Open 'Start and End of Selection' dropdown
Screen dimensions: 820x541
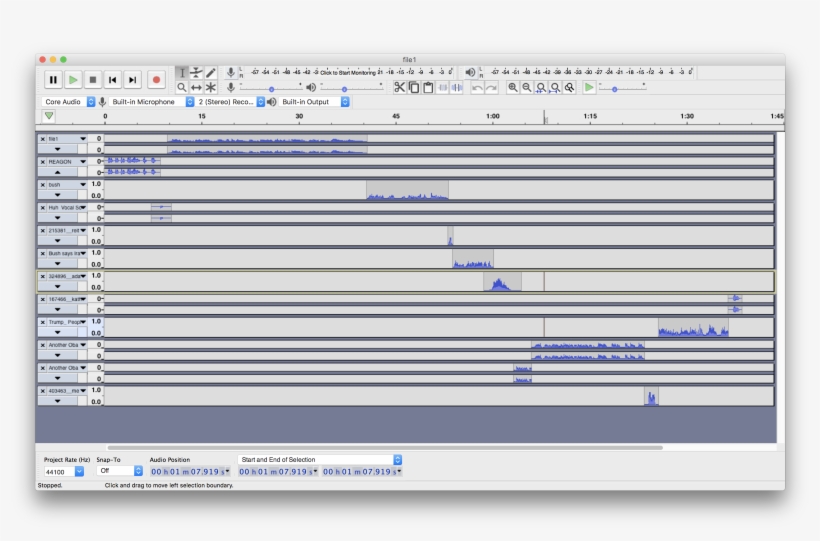coord(320,459)
